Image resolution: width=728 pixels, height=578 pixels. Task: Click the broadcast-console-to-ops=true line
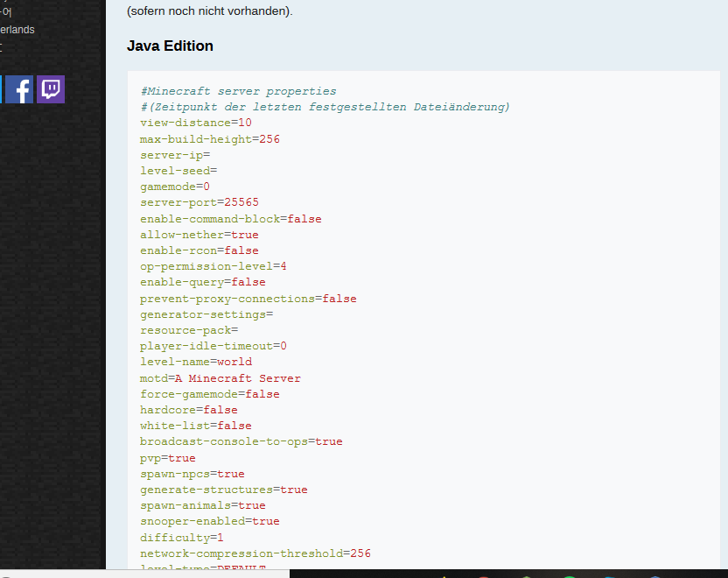pos(241,442)
